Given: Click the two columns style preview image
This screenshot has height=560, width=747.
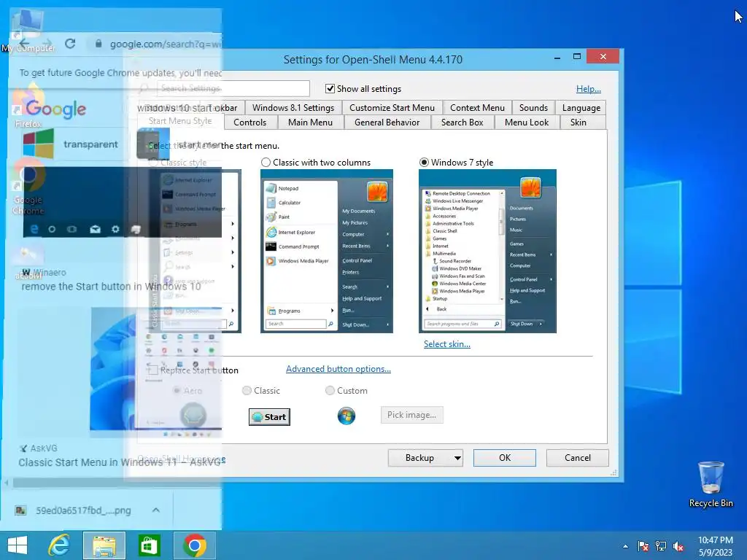Looking at the screenshot, I should coord(327,251).
